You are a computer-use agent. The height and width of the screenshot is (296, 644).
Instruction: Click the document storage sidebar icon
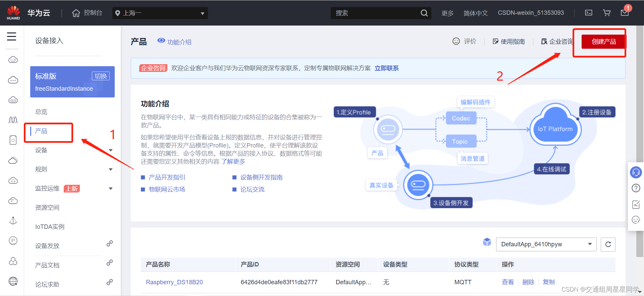13,140
